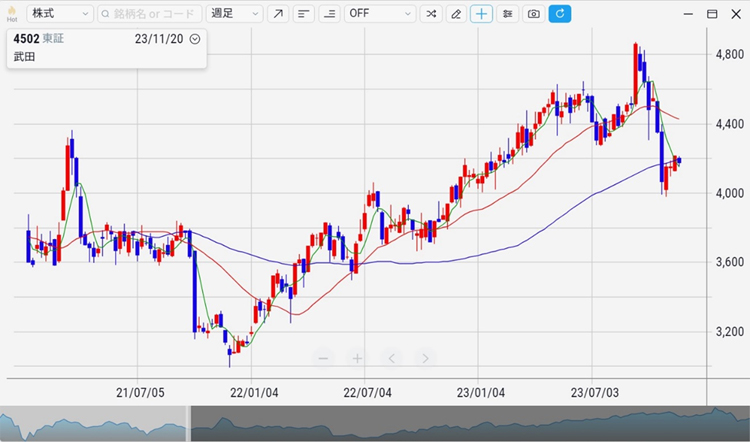Click the right-aligned lines indicator icon
Image resolution: width=750 pixels, height=442 pixels.
point(328,14)
